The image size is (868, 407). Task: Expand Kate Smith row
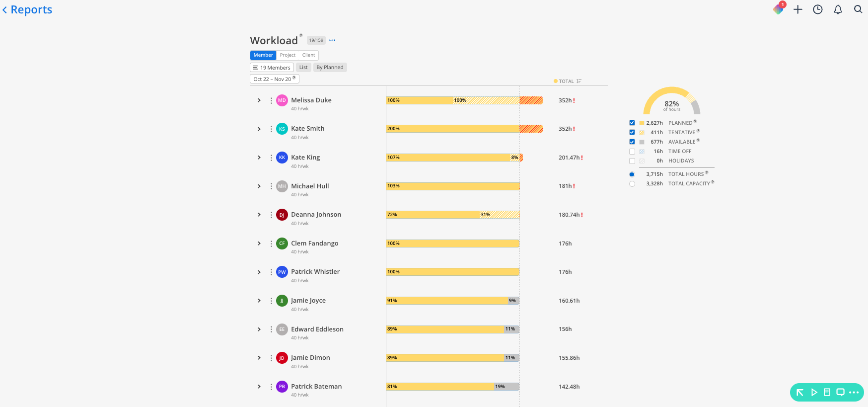(259, 129)
